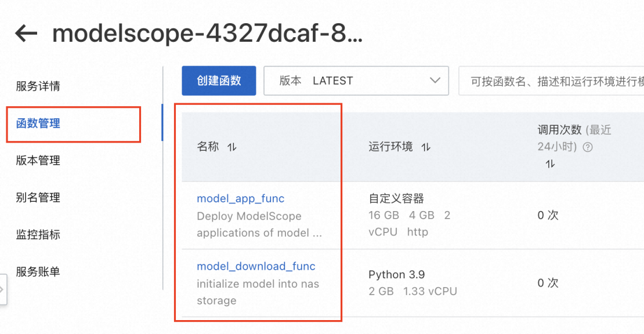Open the model_download_func function

(x=256, y=266)
